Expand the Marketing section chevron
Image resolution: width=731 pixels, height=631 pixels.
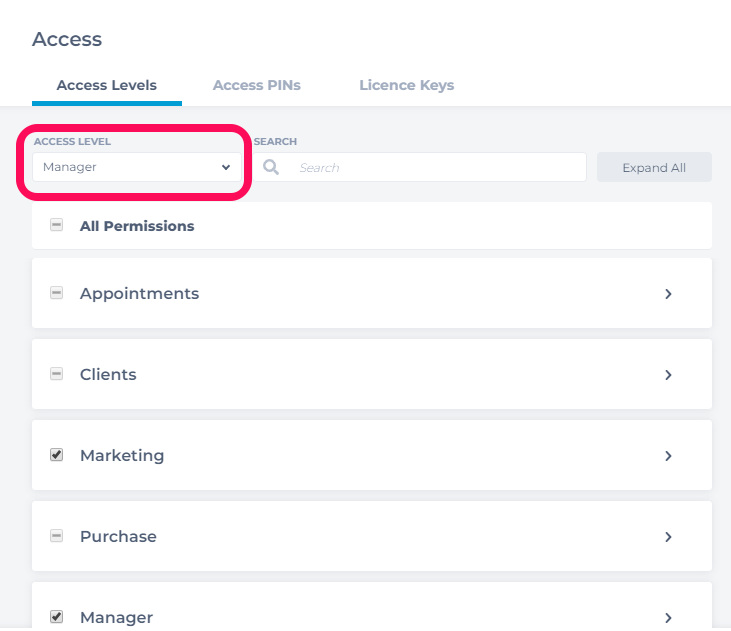(668, 456)
